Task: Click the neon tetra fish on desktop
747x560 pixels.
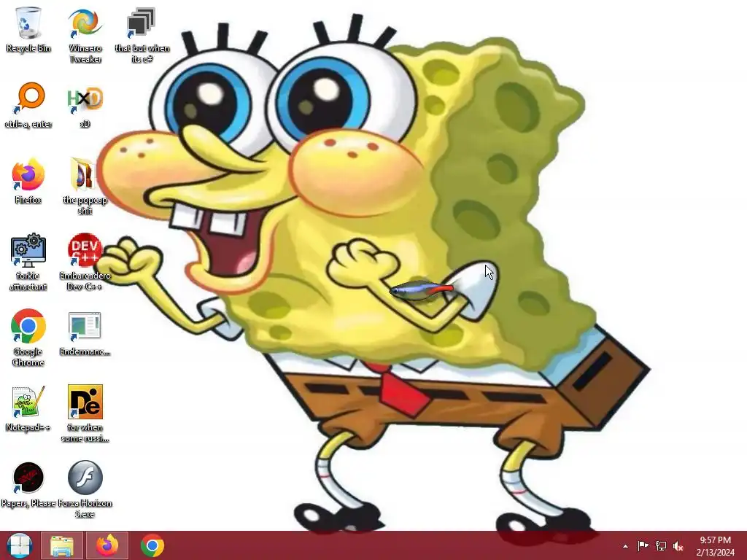Action: pyautogui.click(x=421, y=289)
